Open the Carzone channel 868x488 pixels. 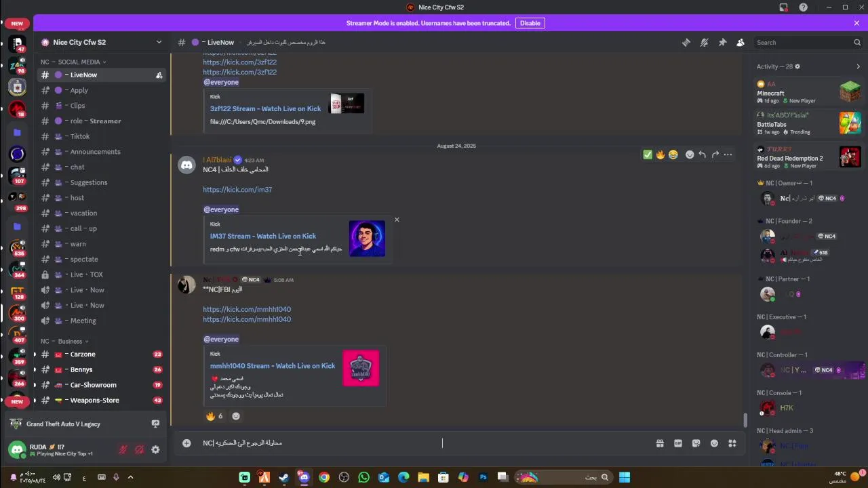(x=102, y=354)
